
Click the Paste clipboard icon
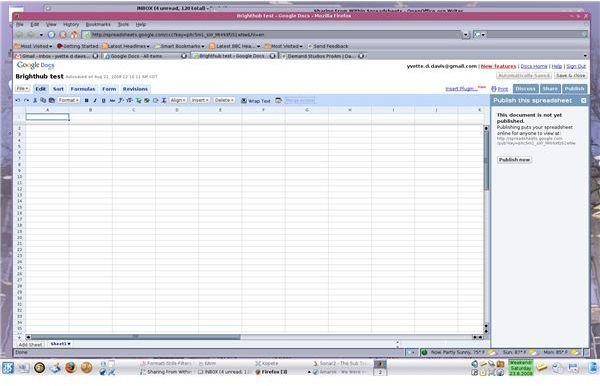[x=52, y=100]
